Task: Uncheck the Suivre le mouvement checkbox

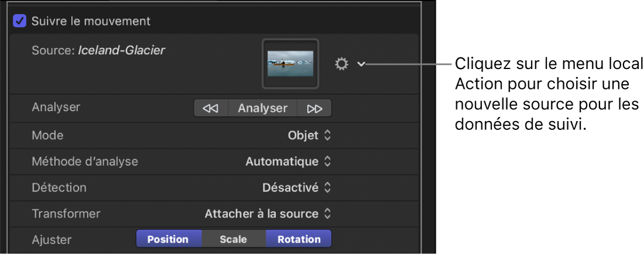Action: pyautogui.click(x=20, y=21)
